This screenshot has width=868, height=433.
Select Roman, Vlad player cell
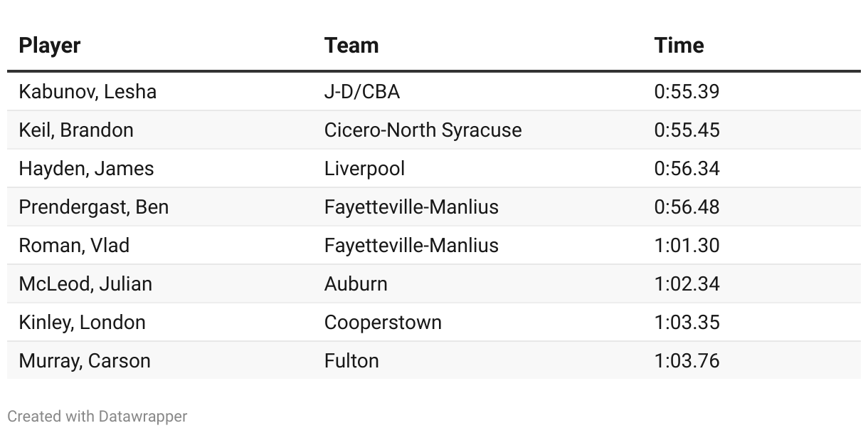[74, 246]
